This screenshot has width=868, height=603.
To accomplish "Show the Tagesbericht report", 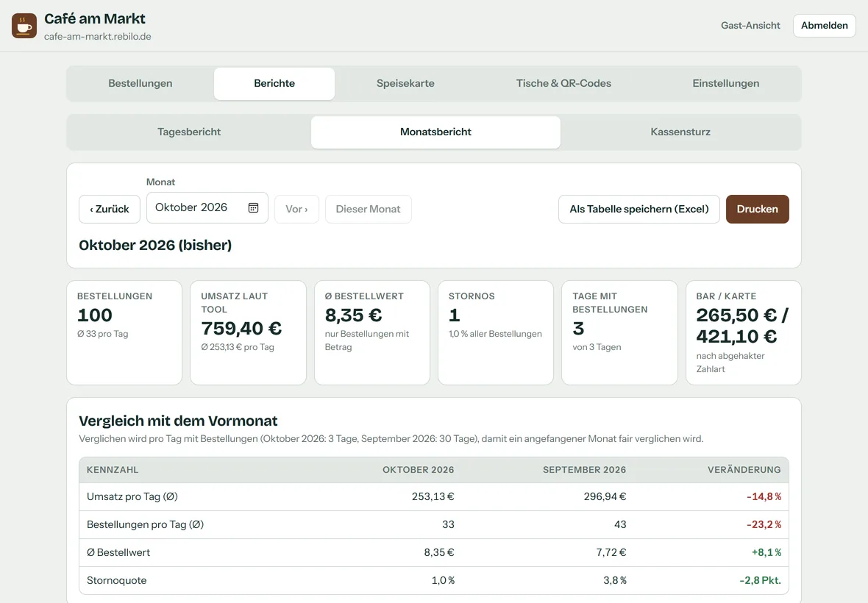I will click(189, 132).
